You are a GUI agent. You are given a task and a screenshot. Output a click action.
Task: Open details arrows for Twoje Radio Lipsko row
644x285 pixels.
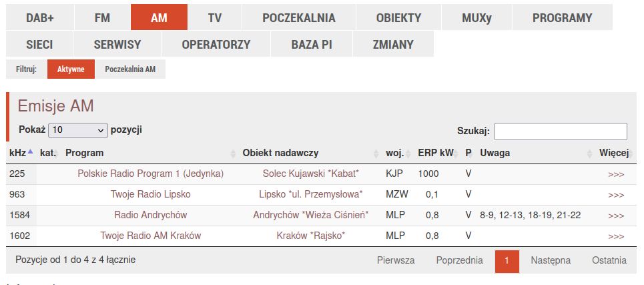[x=616, y=195]
